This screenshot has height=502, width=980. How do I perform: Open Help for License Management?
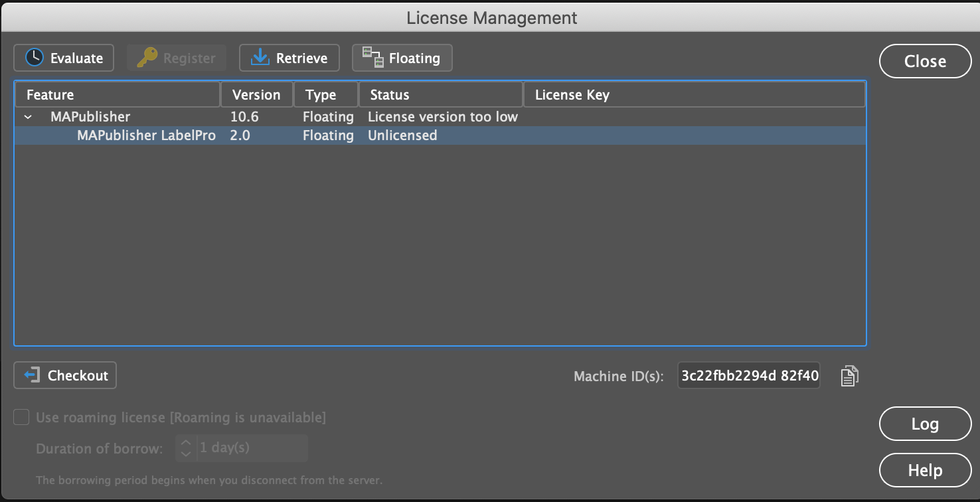tap(924, 470)
